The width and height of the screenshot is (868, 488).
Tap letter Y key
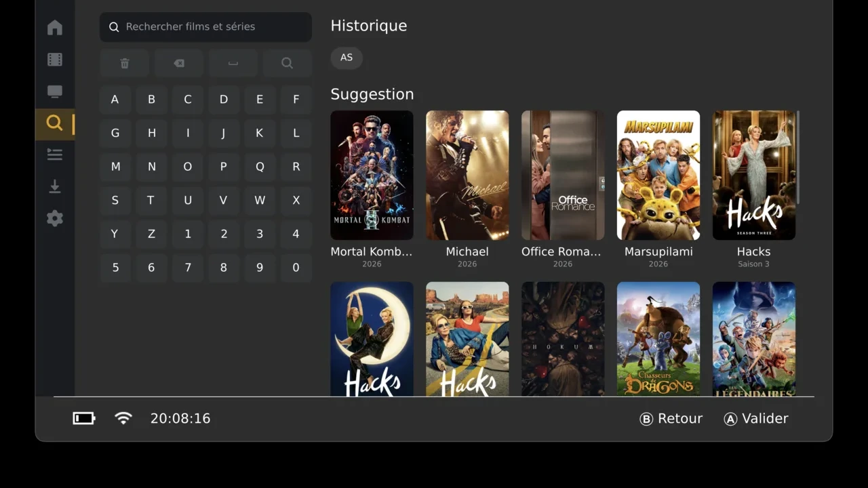(115, 234)
